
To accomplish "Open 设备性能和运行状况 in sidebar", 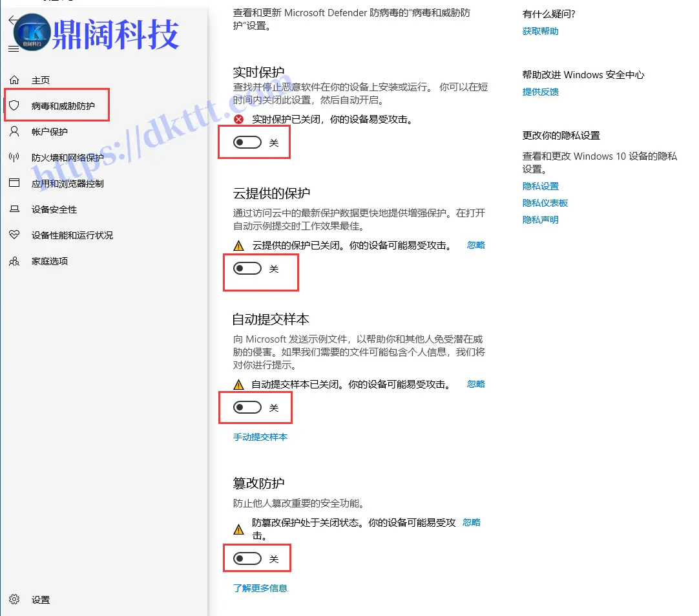I will tap(72, 235).
